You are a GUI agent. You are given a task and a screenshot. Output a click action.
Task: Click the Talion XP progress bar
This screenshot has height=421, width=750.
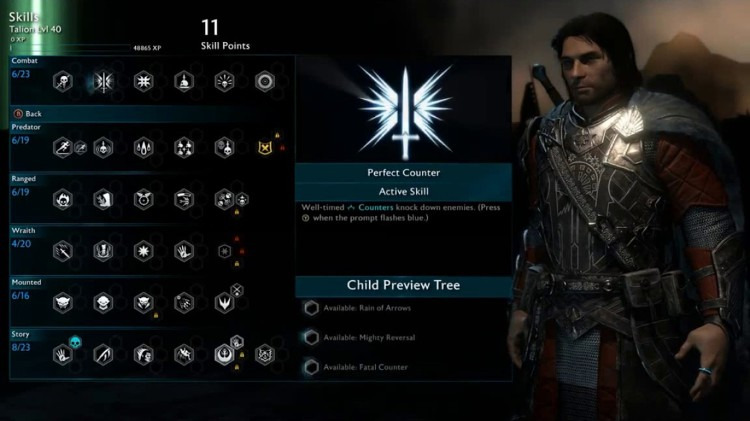click(70, 48)
